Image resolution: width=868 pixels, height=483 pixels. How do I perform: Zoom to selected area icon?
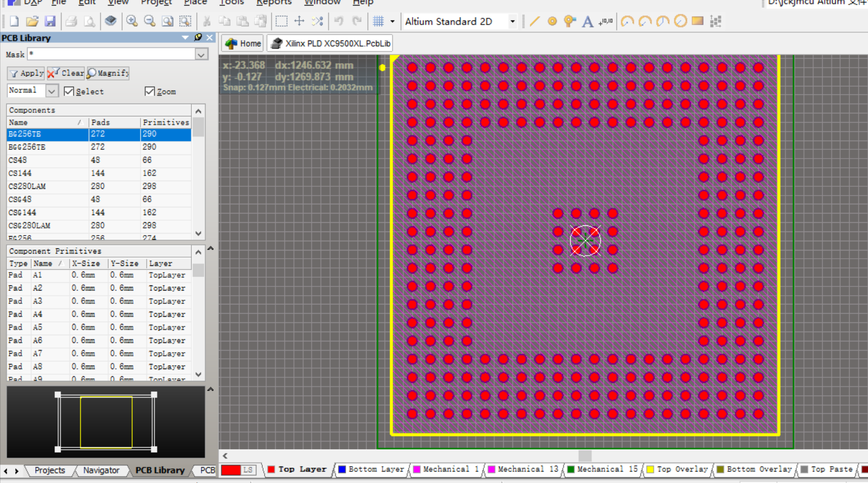[185, 21]
